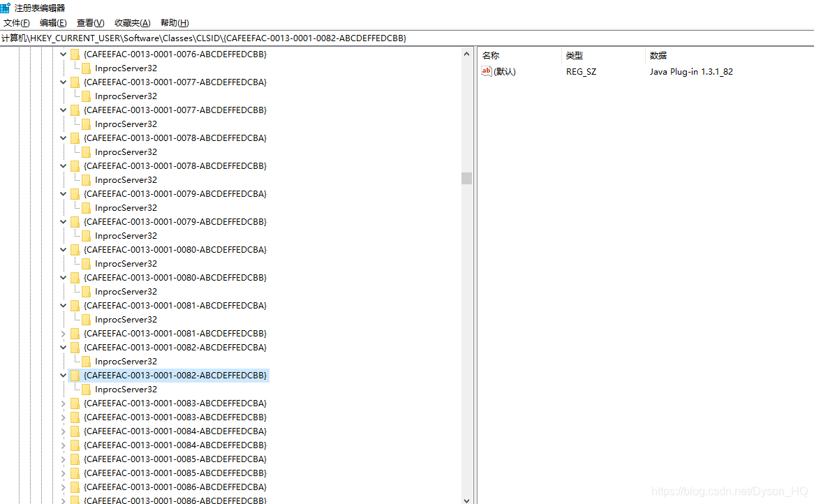Select InprocServer32 under 0079-ABCDEFFEDCBB

pos(126,236)
